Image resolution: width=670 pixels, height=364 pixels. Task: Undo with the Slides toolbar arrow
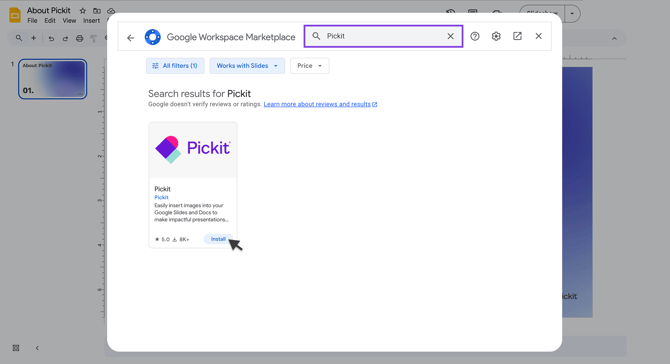(x=51, y=38)
